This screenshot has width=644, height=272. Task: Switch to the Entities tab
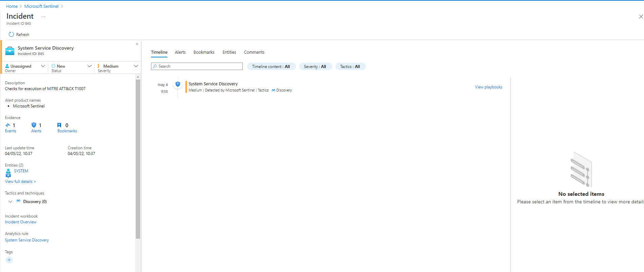[229, 52]
